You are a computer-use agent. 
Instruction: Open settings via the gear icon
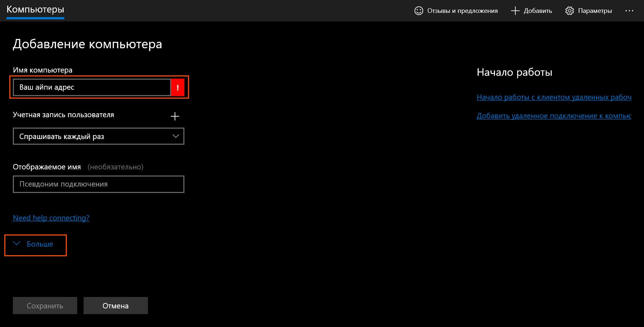point(569,11)
